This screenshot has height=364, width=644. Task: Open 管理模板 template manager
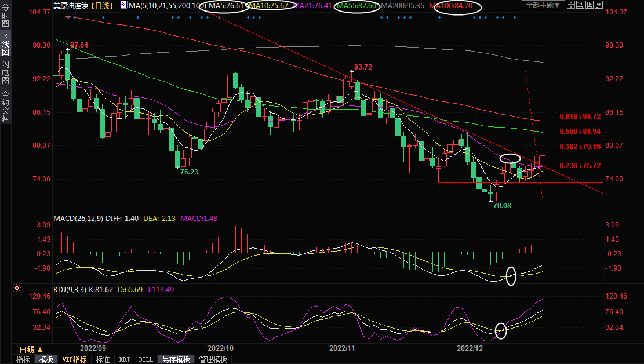[213, 359]
